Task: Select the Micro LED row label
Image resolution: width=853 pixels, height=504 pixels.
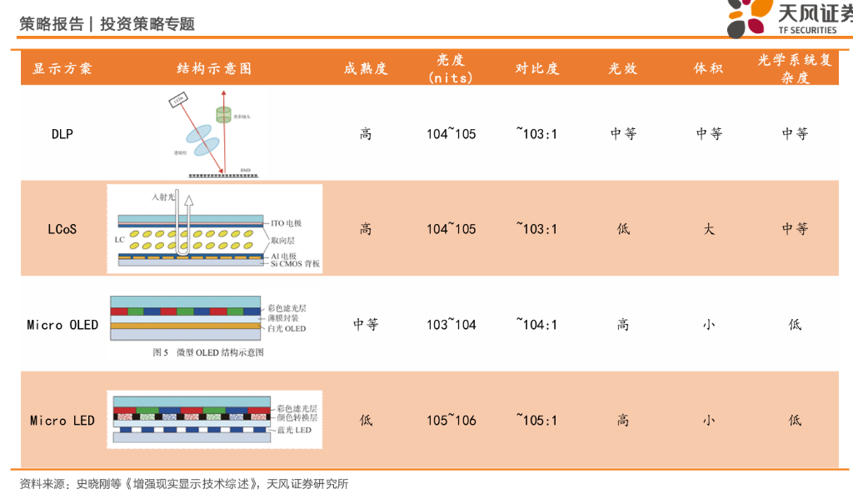Action: tap(62, 421)
